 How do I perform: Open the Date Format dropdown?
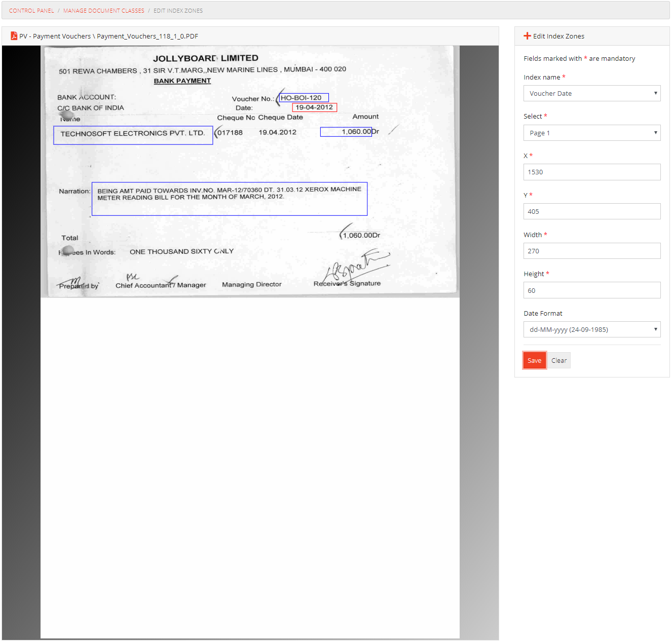coord(592,329)
